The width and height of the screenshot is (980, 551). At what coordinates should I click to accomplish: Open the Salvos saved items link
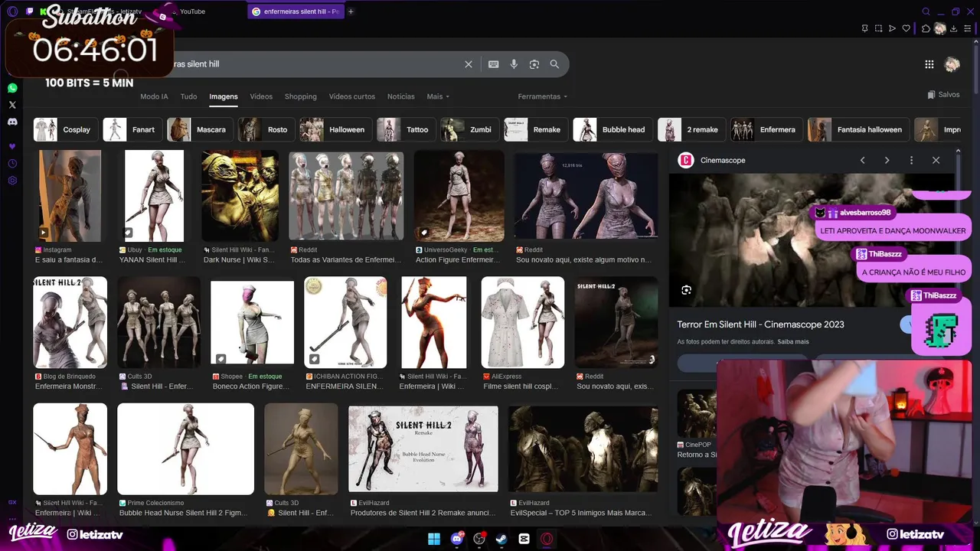[943, 95]
